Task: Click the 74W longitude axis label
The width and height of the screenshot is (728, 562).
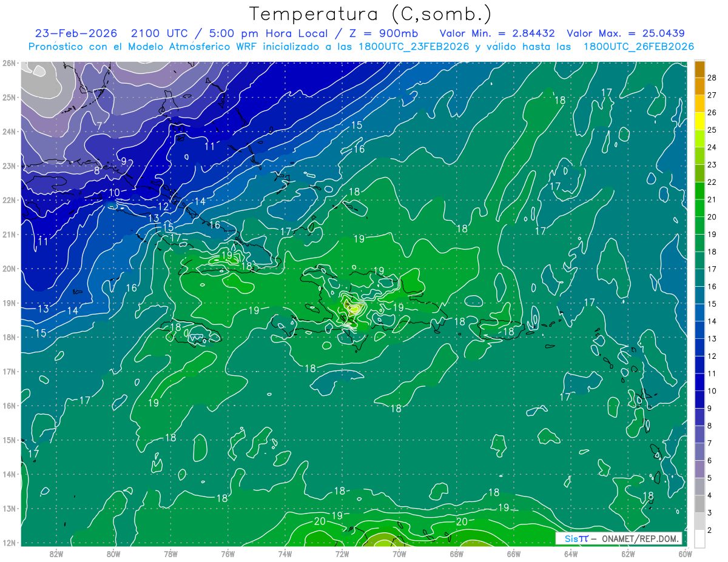Action: pos(285,553)
